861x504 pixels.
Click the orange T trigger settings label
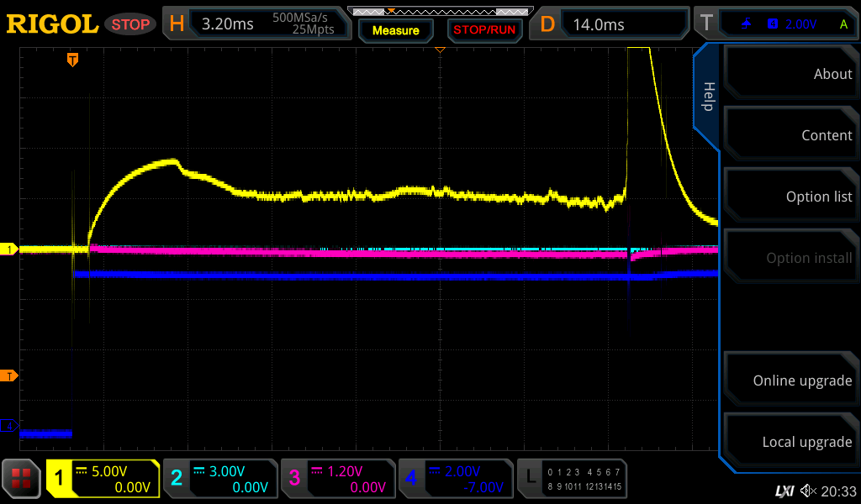click(x=708, y=24)
